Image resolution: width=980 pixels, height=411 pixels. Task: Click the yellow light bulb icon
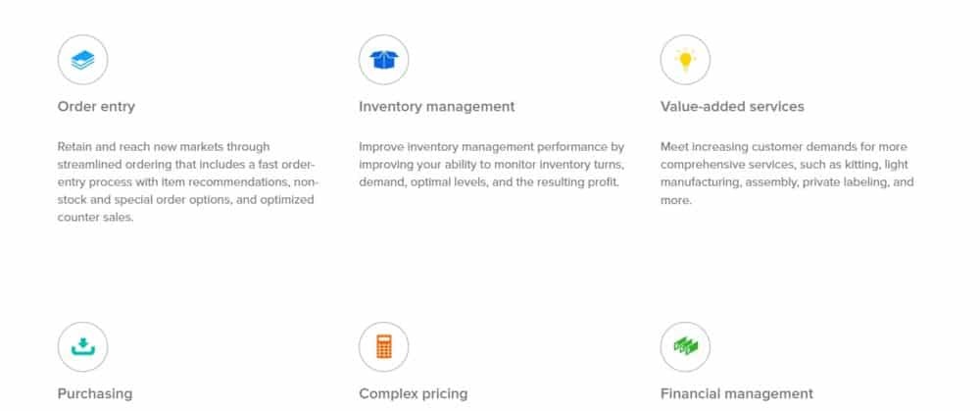pyautogui.click(x=686, y=61)
